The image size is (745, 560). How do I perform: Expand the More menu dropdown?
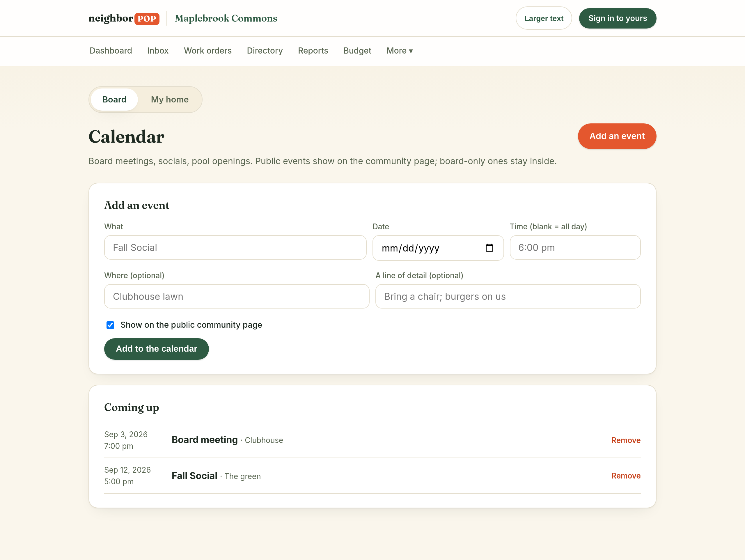pos(400,51)
